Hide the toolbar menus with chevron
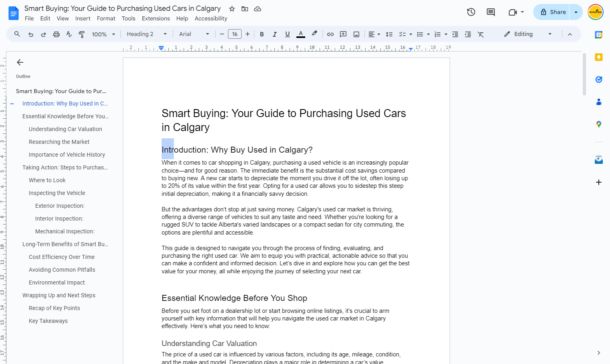 click(x=570, y=34)
